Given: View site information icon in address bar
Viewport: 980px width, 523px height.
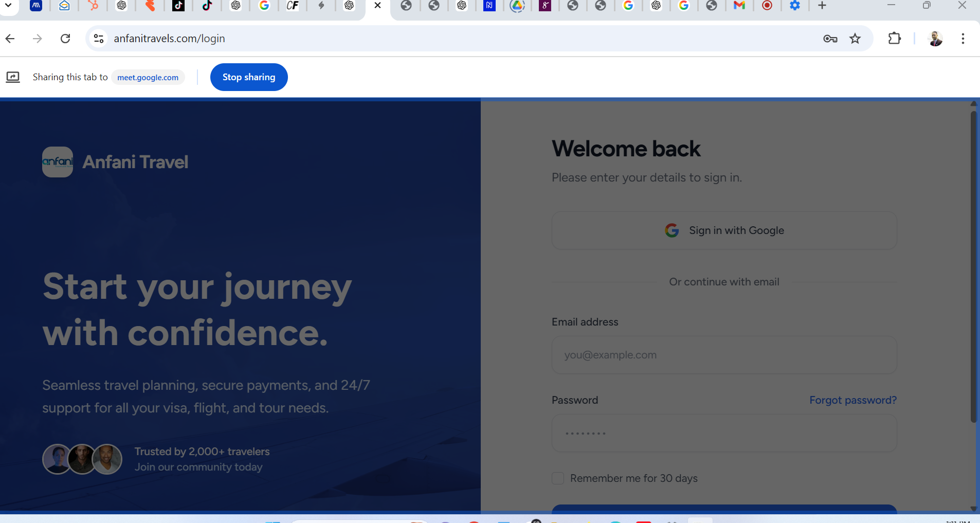Looking at the screenshot, I should (99, 39).
